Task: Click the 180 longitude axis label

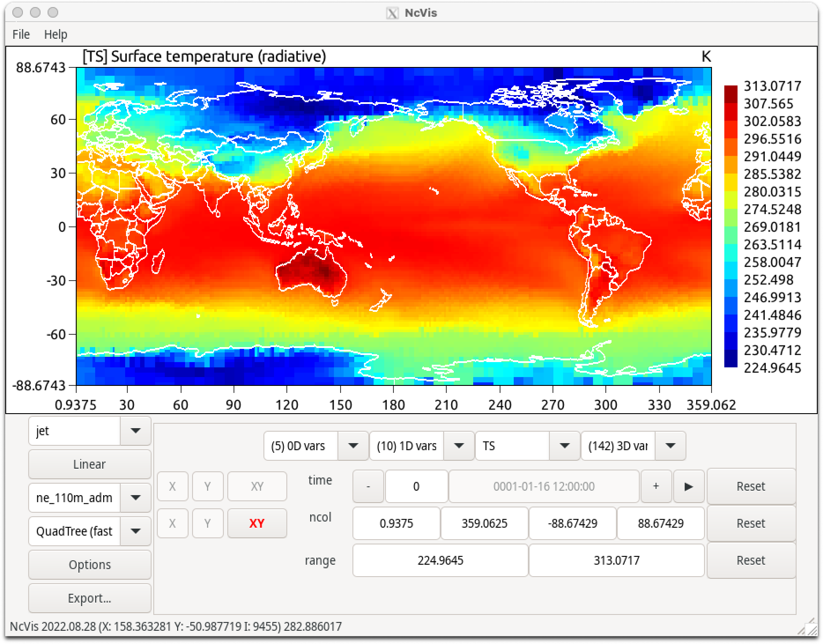Action: tap(393, 405)
